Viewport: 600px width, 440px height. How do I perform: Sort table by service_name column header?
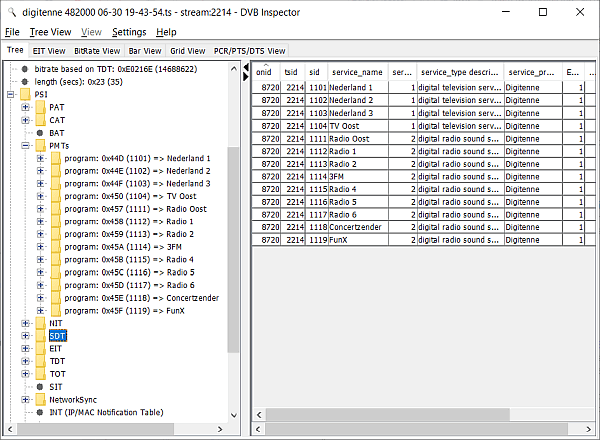click(357, 72)
